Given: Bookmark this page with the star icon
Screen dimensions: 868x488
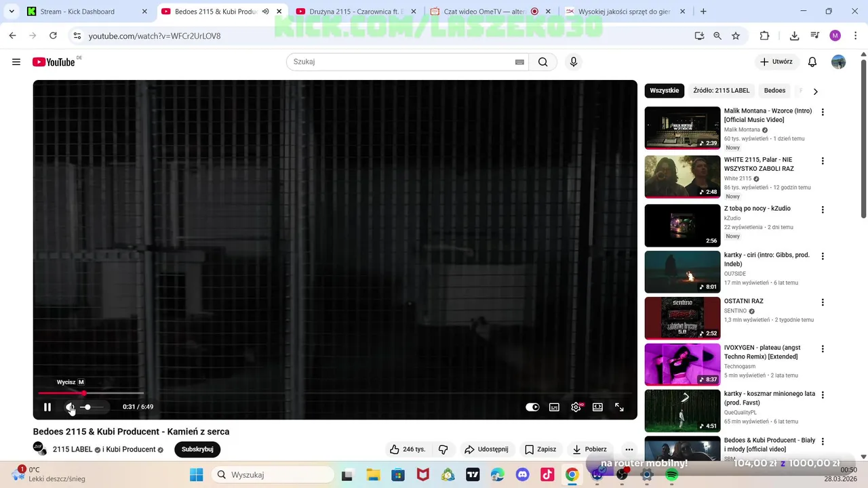Looking at the screenshot, I should pyautogui.click(x=736, y=36).
